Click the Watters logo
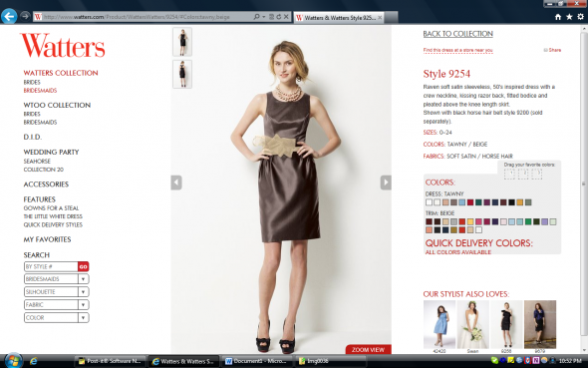Viewport: 588px width, 368px height. click(63, 46)
